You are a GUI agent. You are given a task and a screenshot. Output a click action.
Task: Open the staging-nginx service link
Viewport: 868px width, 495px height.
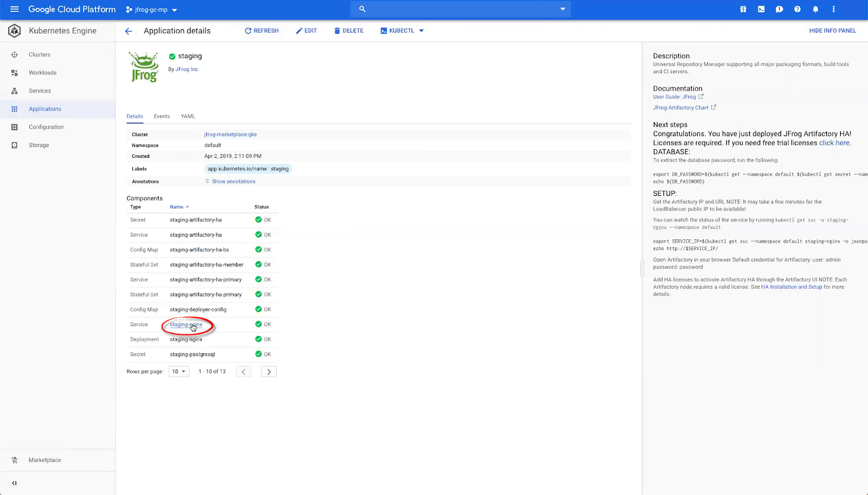tap(186, 325)
